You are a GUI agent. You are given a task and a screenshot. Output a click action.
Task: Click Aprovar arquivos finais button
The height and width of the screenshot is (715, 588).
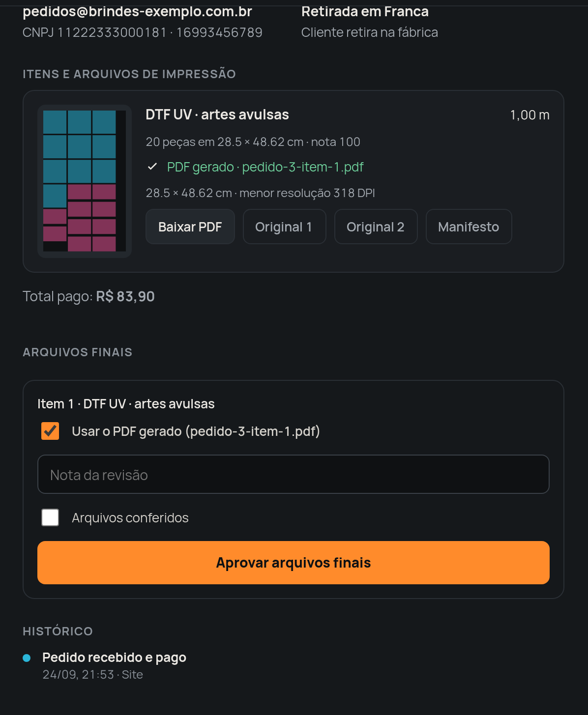[294, 563]
